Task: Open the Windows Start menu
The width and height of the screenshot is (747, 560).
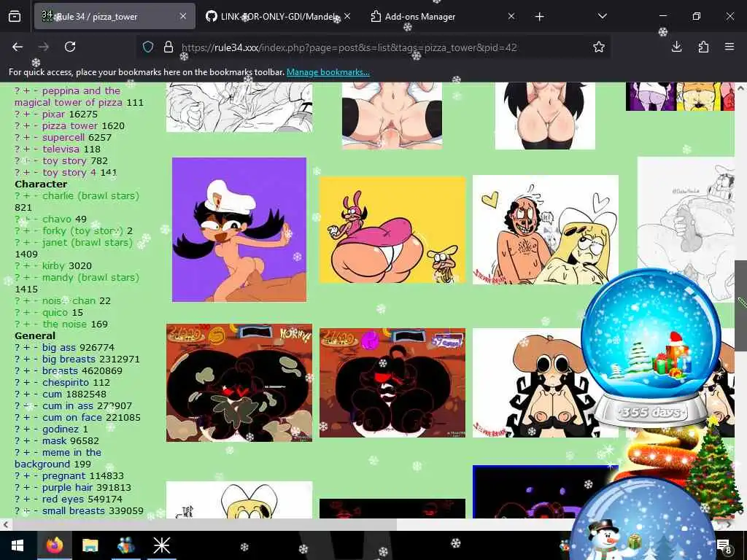Action: 18,545
